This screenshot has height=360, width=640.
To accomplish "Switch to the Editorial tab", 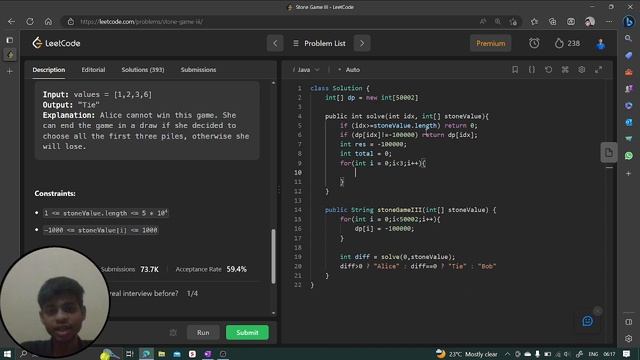I will click(93, 70).
